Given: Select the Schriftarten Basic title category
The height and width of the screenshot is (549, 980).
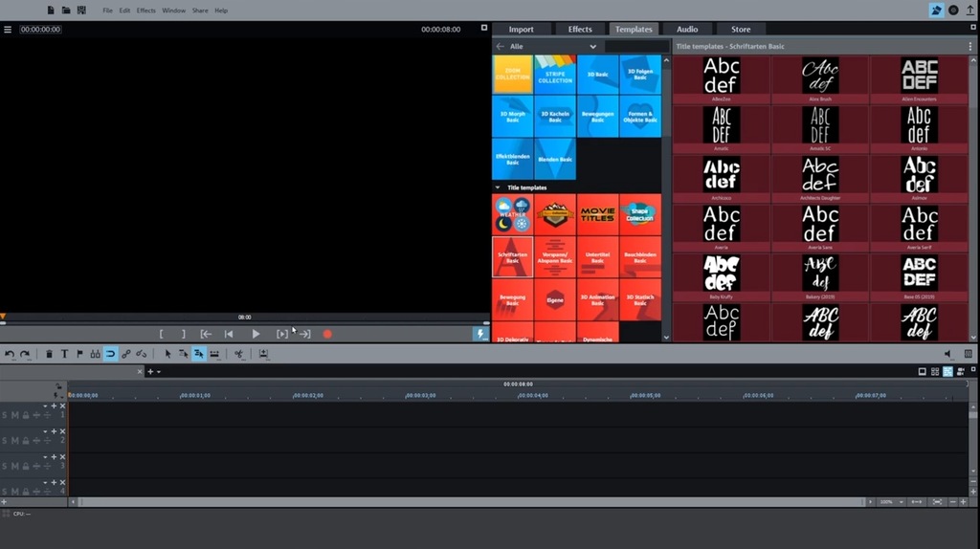Looking at the screenshot, I should tap(513, 256).
